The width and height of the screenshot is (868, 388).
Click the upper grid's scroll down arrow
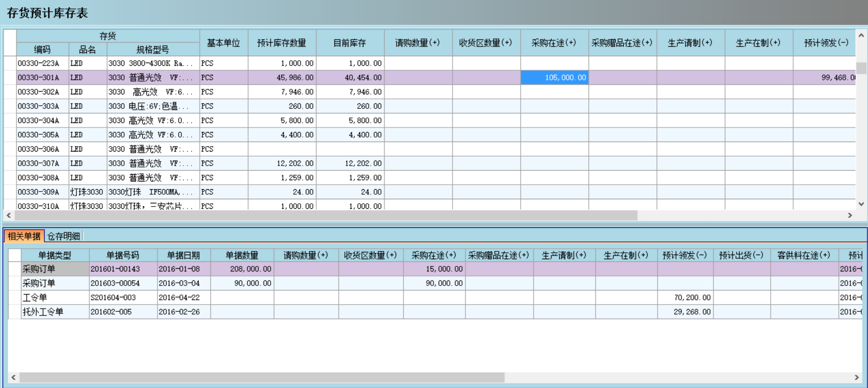861,204
